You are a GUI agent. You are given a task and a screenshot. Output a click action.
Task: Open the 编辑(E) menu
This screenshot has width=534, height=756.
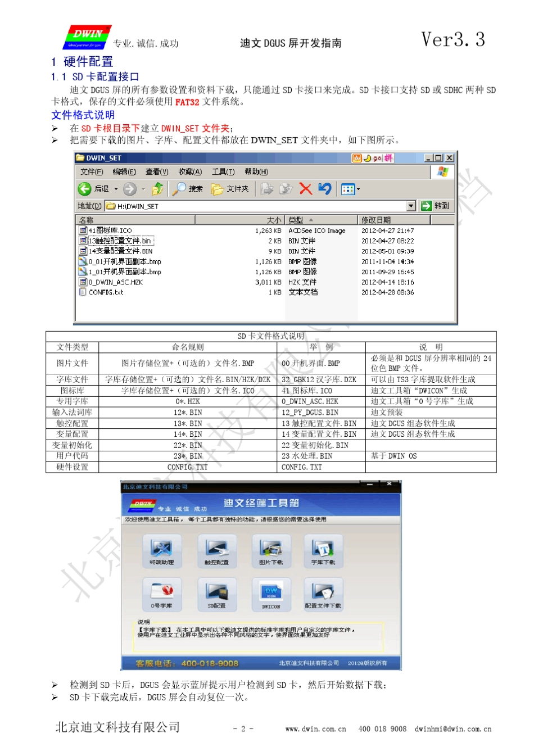tap(124, 172)
